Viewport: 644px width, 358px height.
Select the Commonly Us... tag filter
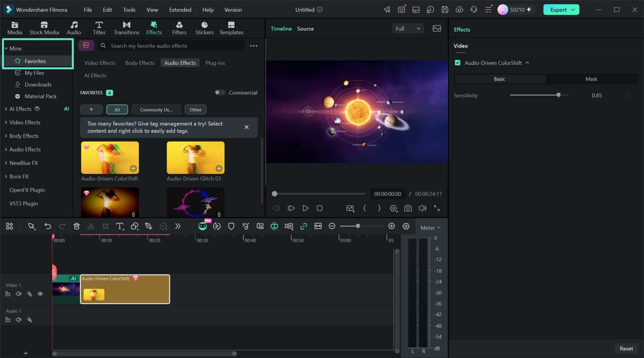pyautogui.click(x=156, y=109)
